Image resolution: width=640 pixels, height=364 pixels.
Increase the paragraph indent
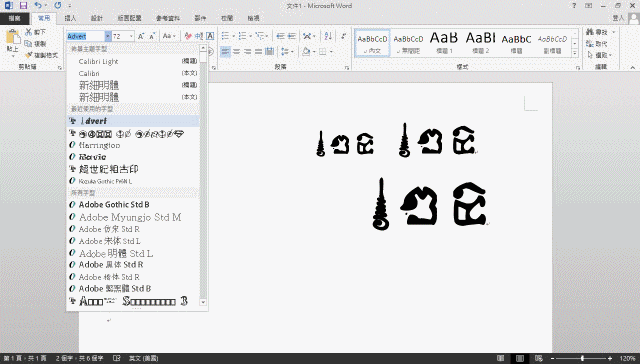pyautogui.click(x=291, y=36)
